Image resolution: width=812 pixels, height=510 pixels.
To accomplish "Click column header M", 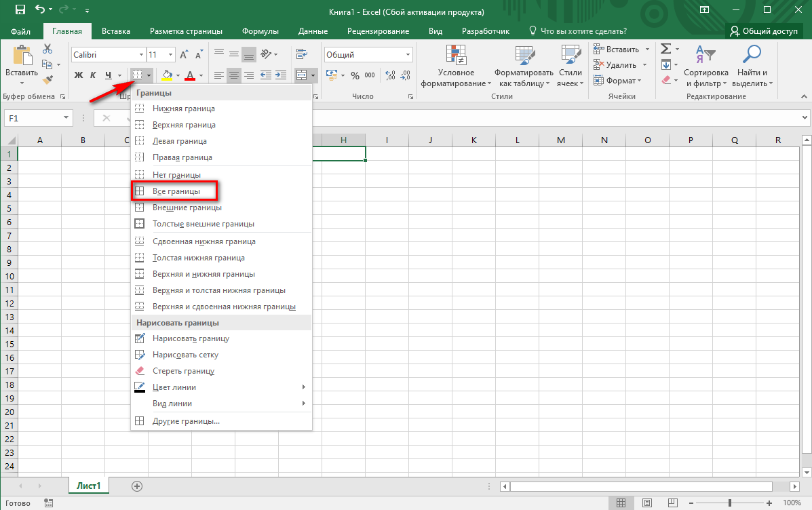I will [561, 140].
